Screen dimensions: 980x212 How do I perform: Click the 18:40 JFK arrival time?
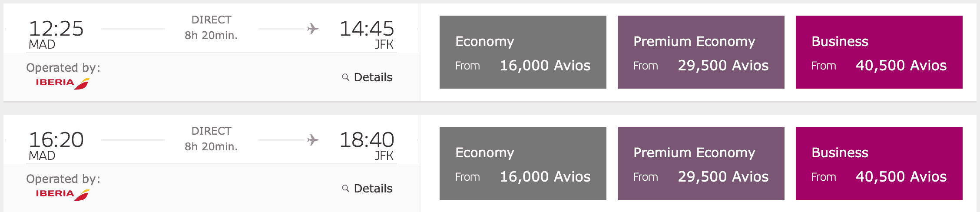tap(367, 140)
